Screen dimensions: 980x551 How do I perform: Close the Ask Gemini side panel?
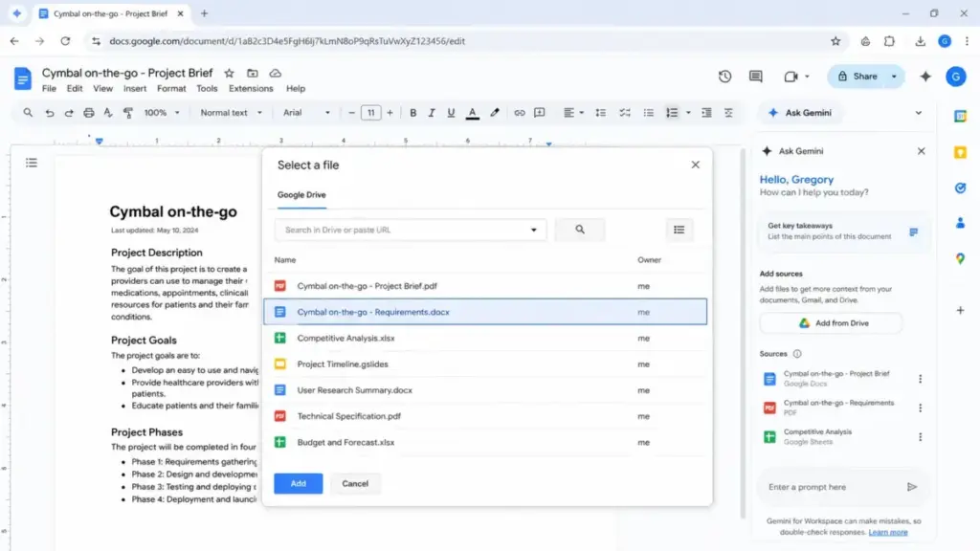pos(922,151)
